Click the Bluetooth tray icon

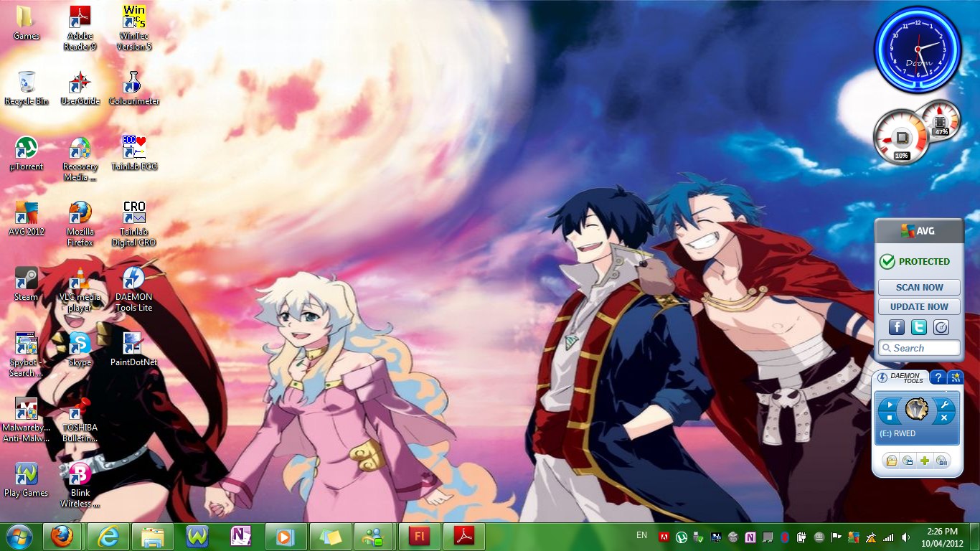[x=785, y=537]
